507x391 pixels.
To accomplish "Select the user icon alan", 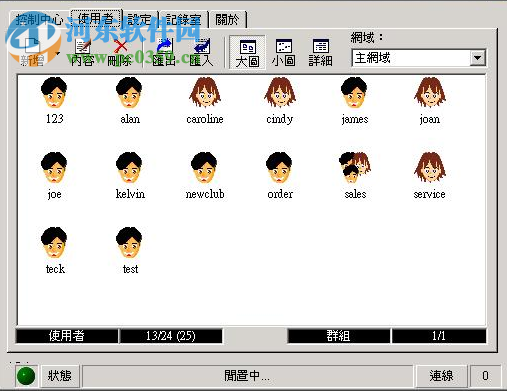I will [x=129, y=93].
